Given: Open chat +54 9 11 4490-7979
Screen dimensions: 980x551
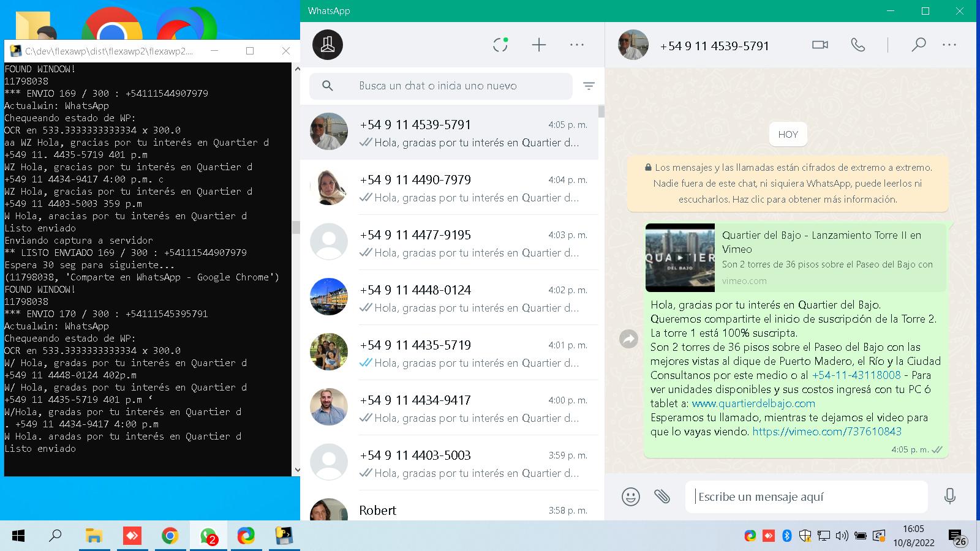Looking at the screenshot, I should pyautogui.click(x=449, y=187).
